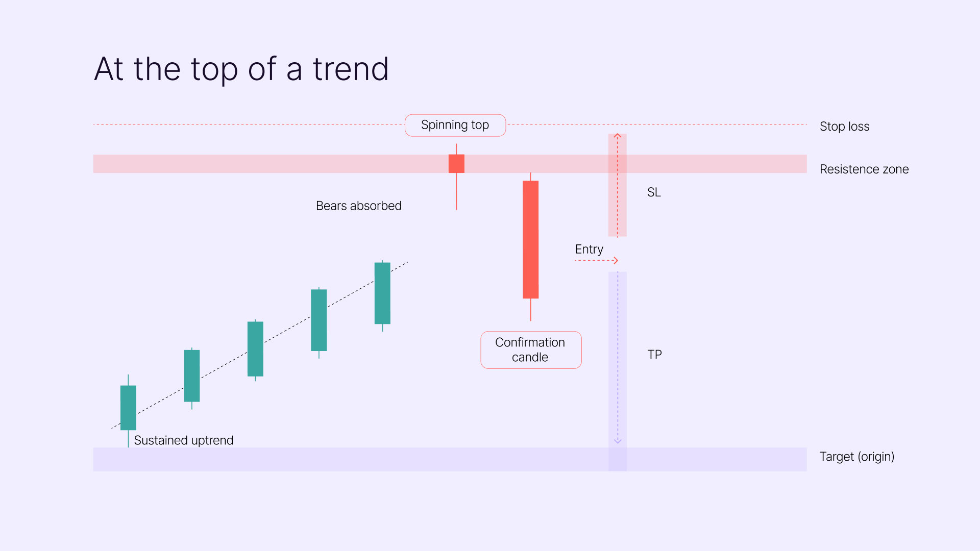Click the TP label text
Screen dimensions: 980x551
click(x=654, y=355)
